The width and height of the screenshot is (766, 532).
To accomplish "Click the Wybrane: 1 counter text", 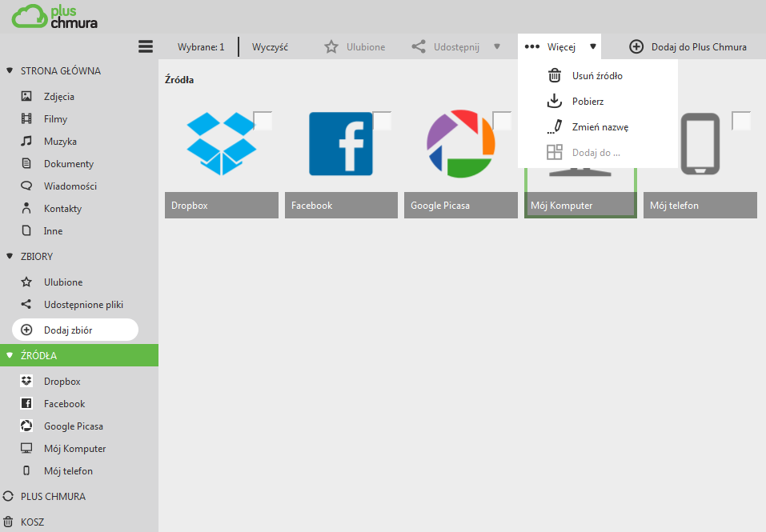I will pos(201,47).
